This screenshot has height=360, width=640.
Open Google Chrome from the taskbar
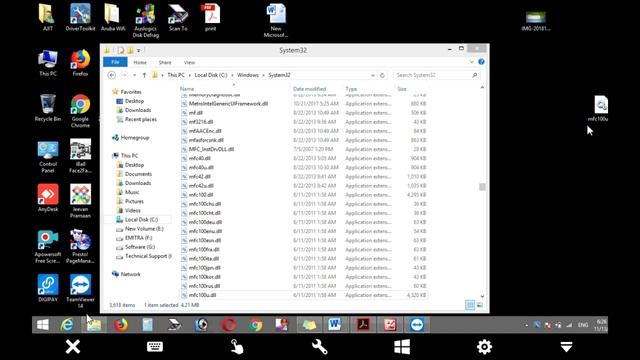pyautogui.click(x=256, y=325)
